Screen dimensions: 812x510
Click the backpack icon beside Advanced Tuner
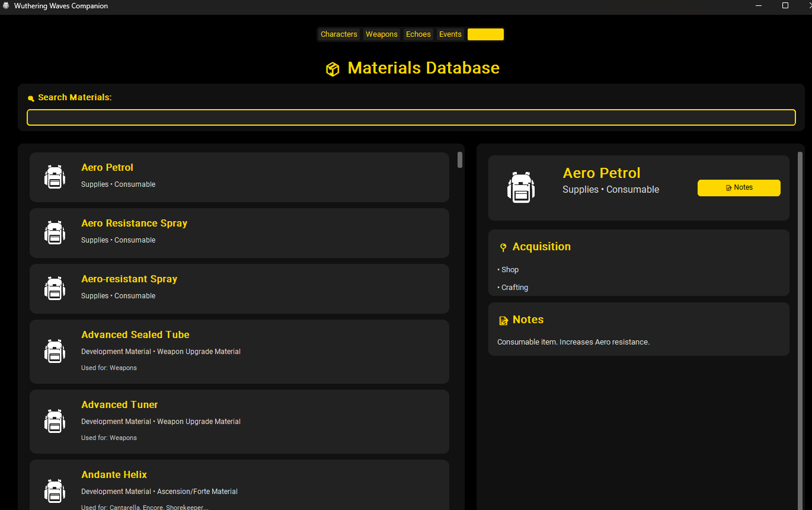point(55,421)
